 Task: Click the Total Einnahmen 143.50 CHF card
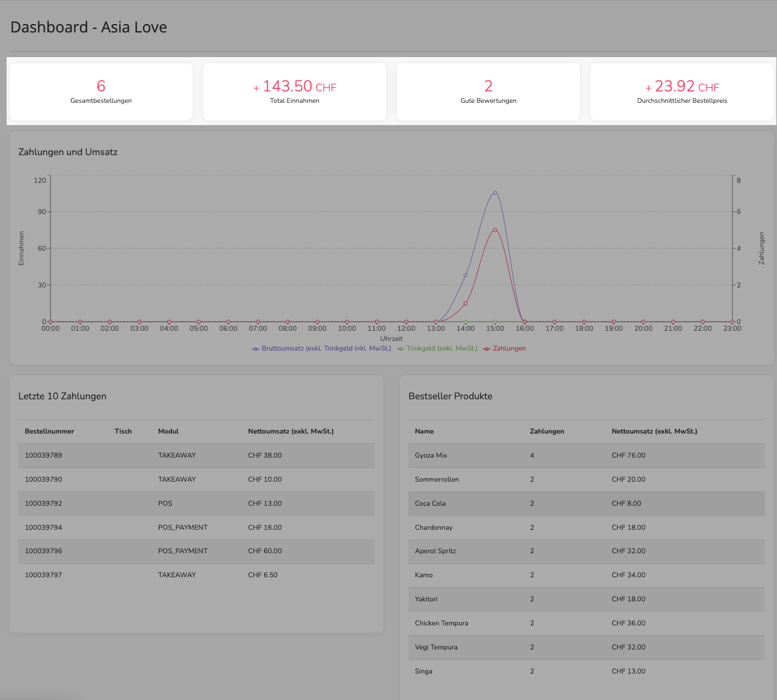pyautogui.click(x=295, y=92)
